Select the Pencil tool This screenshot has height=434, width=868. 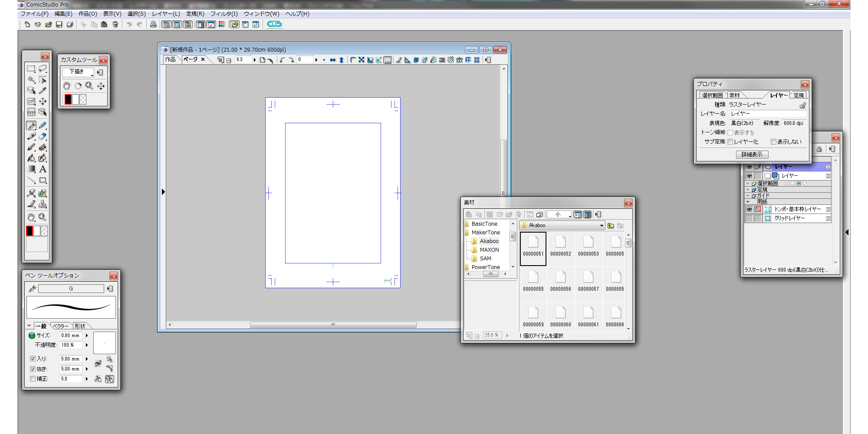[x=43, y=125]
